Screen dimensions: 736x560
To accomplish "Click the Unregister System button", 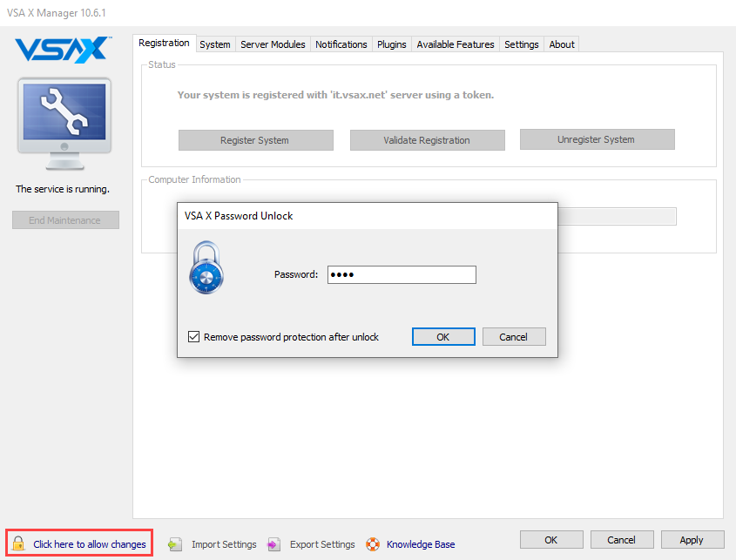I will 597,139.
